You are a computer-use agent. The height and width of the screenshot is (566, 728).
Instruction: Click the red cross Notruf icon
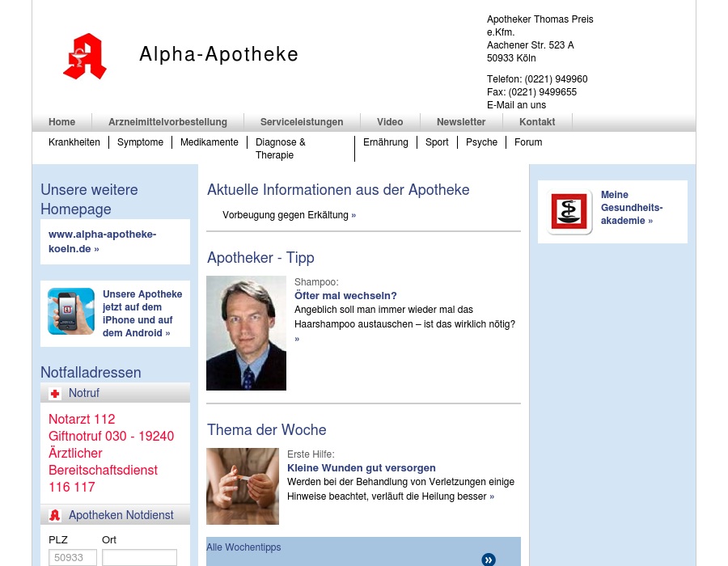tap(55, 394)
